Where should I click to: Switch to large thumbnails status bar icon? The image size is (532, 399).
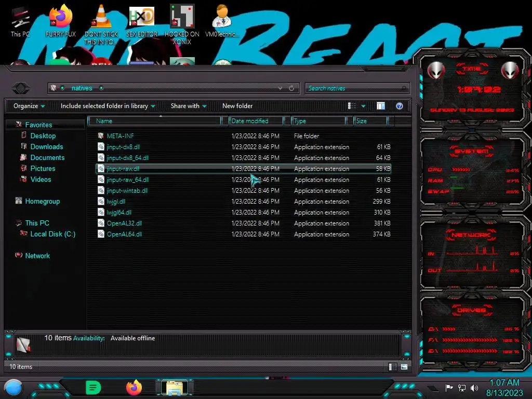404,367
